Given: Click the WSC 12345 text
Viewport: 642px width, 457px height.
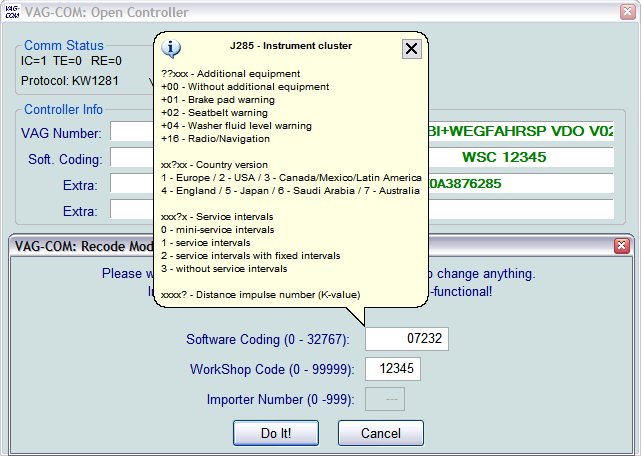Looking at the screenshot, I should (504, 157).
